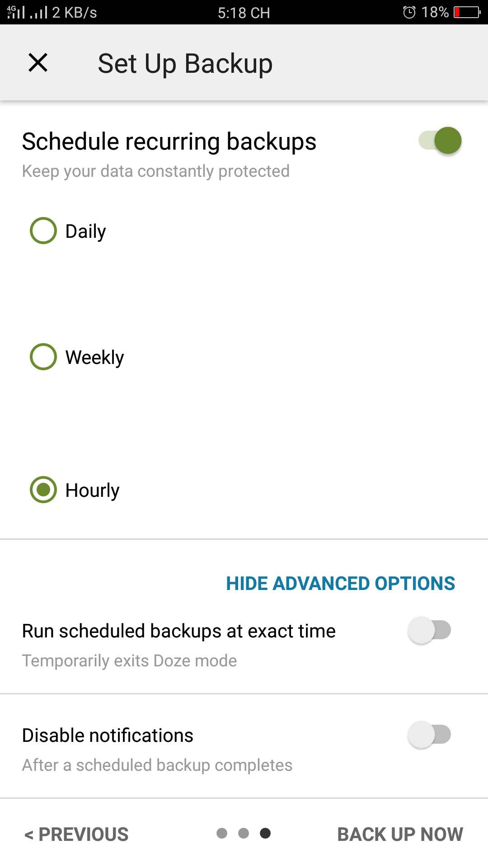Tap the second page indicator dot
The width and height of the screenshot is (488, 868).
[x=244, y=833]
